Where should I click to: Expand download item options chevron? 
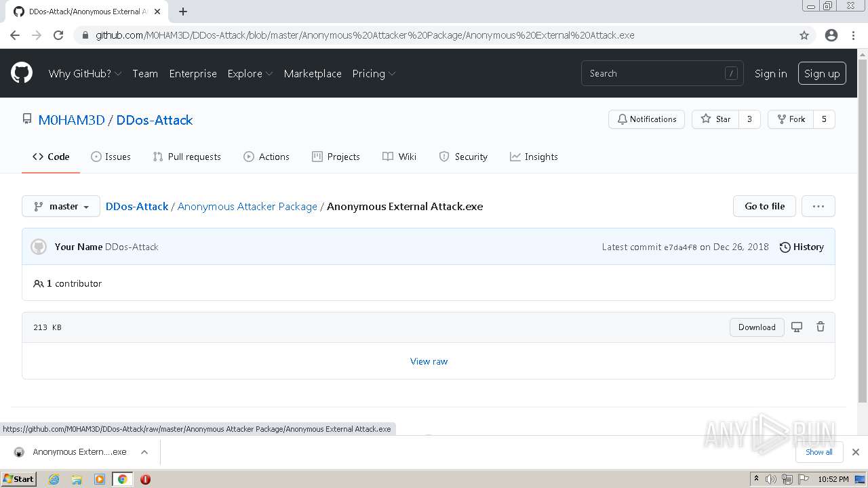coord(144,452)
